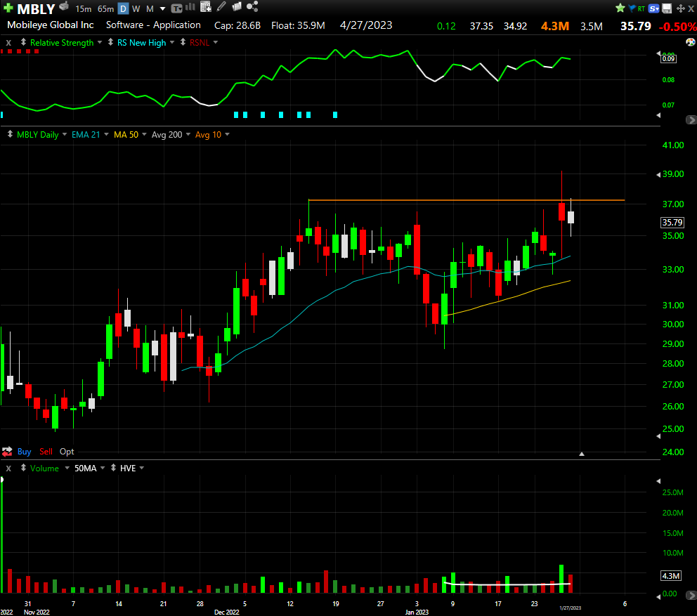Open the color palette icon
The width and height of the screenshot is (697, 616).
pyautogui.click(x=691, y=42)
